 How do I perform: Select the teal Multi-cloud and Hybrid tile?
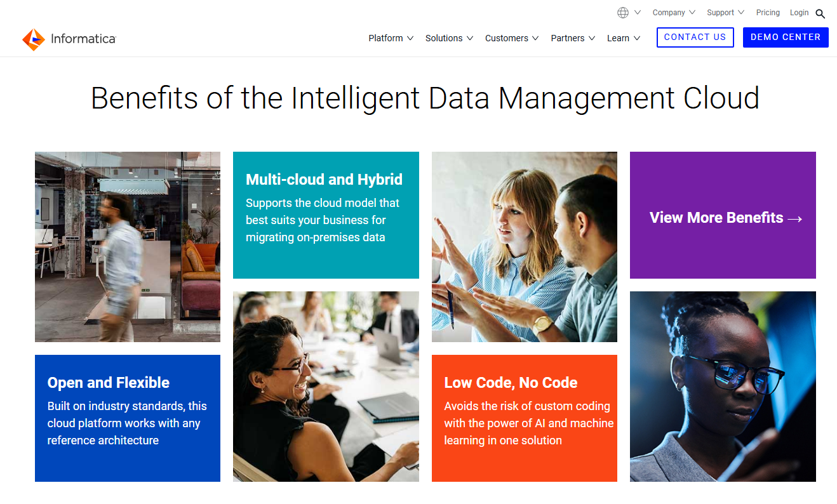pos(326,215)
